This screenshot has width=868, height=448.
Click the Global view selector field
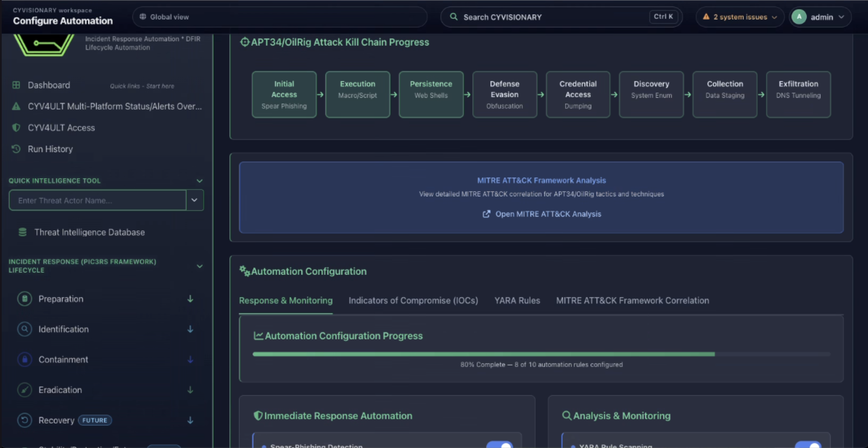(x=280, y=17)
